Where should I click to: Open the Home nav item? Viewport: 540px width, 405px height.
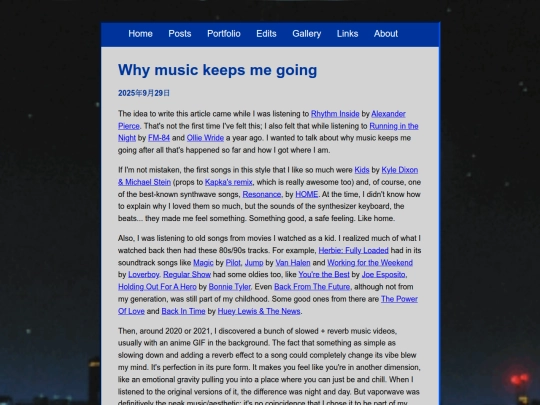click(140, 34)
